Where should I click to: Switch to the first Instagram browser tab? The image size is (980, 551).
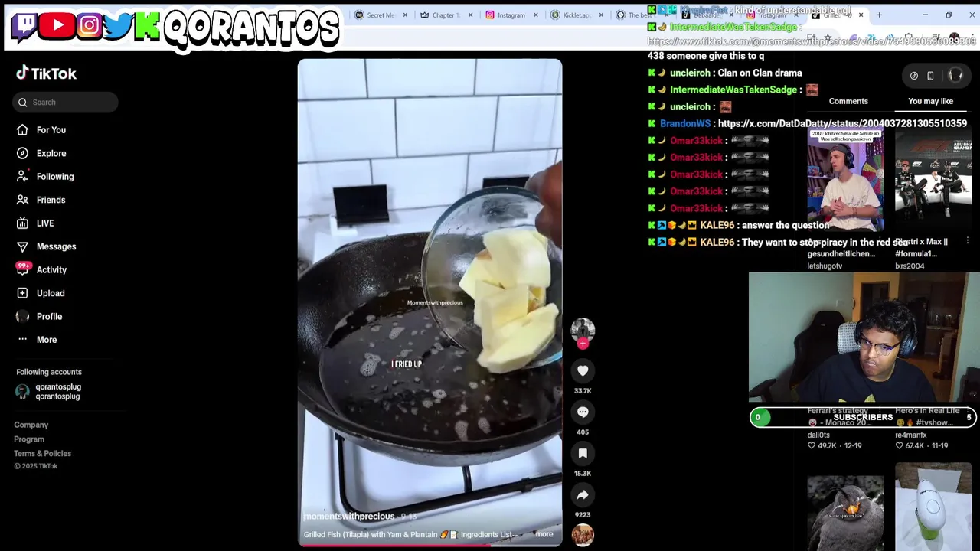pos(511,15)
